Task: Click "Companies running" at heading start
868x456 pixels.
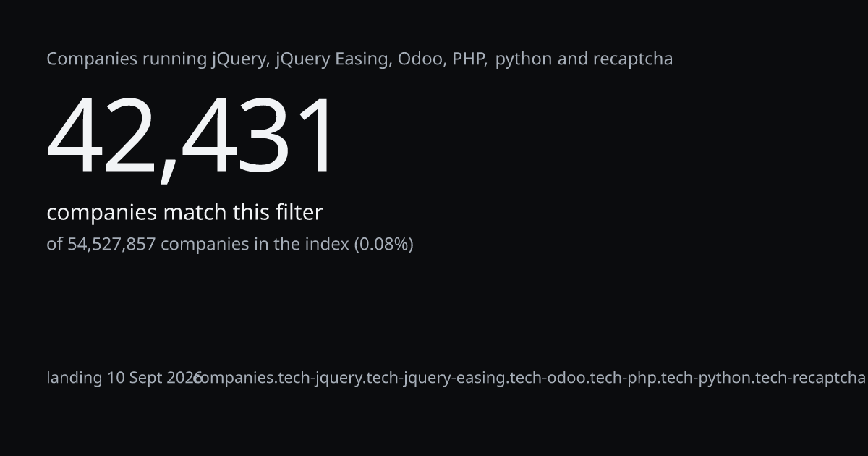Action: click(x=127, y=59)
